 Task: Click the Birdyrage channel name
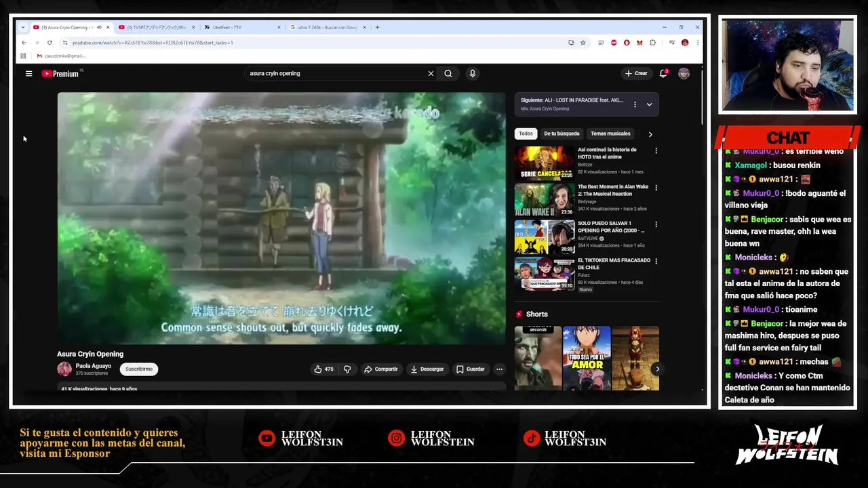[x=587, y=201]
